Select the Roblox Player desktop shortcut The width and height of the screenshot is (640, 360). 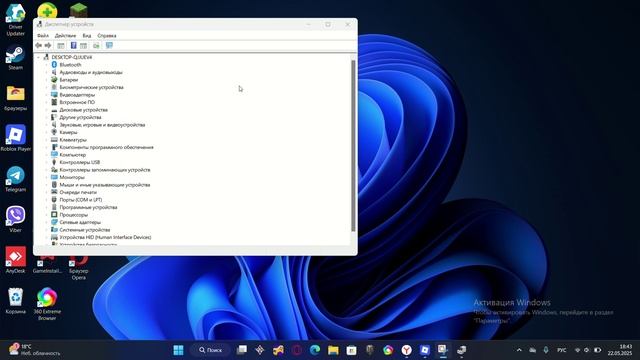click(16, 138)
